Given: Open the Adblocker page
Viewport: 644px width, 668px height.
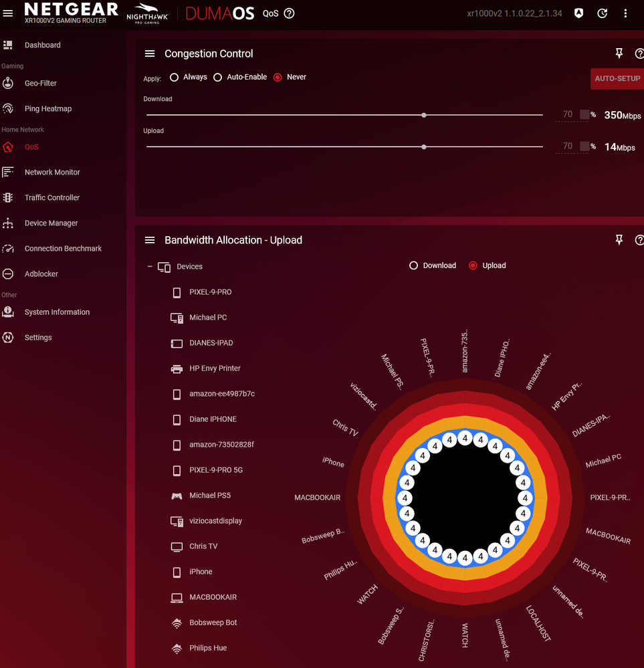Looking at the screenshot, I should coord(41,273).
